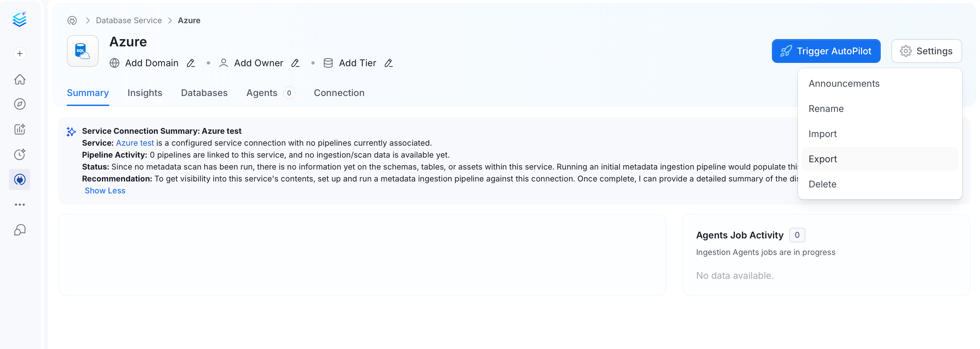Choose Import from the settings menu

coord(879,133)
